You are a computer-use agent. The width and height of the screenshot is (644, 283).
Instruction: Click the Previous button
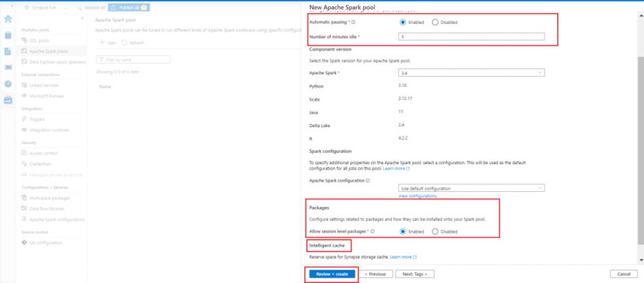click(376, 274)
